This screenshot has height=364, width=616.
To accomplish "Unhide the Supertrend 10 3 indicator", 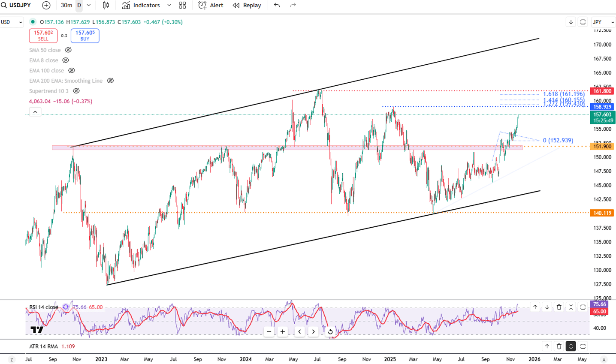I will [76, 91].
